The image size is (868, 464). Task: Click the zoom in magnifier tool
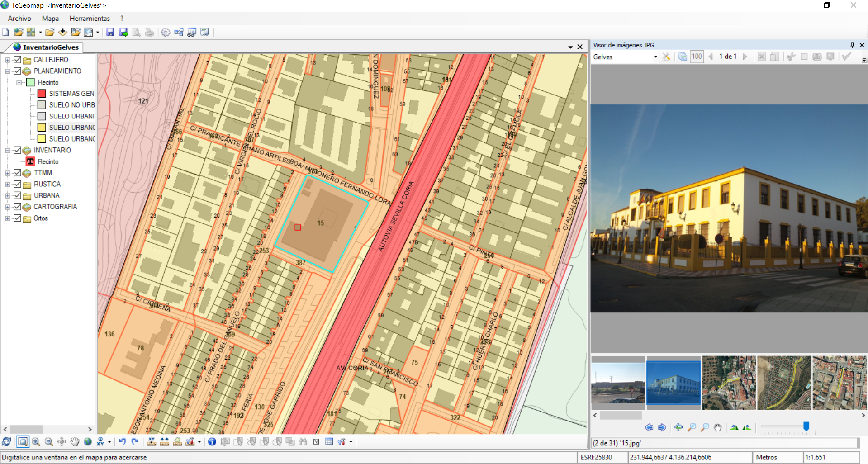coord(36,442)
